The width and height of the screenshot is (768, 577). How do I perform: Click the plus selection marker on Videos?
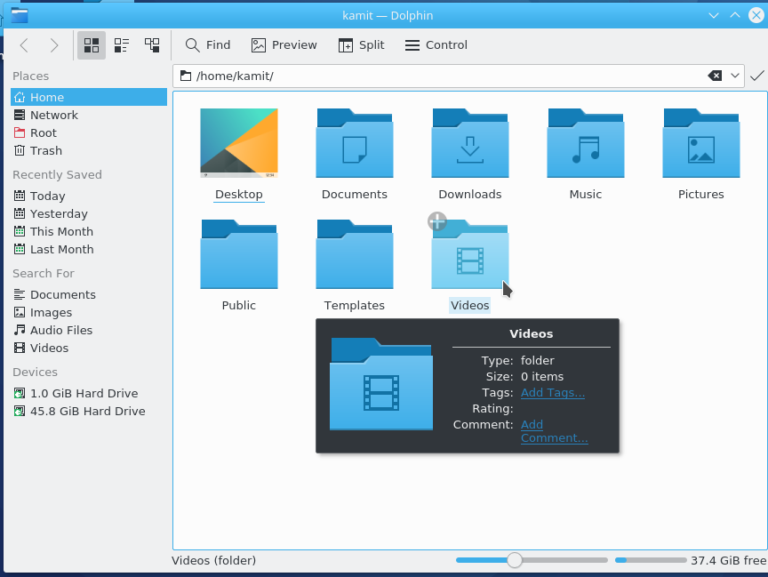coord(437,221)
